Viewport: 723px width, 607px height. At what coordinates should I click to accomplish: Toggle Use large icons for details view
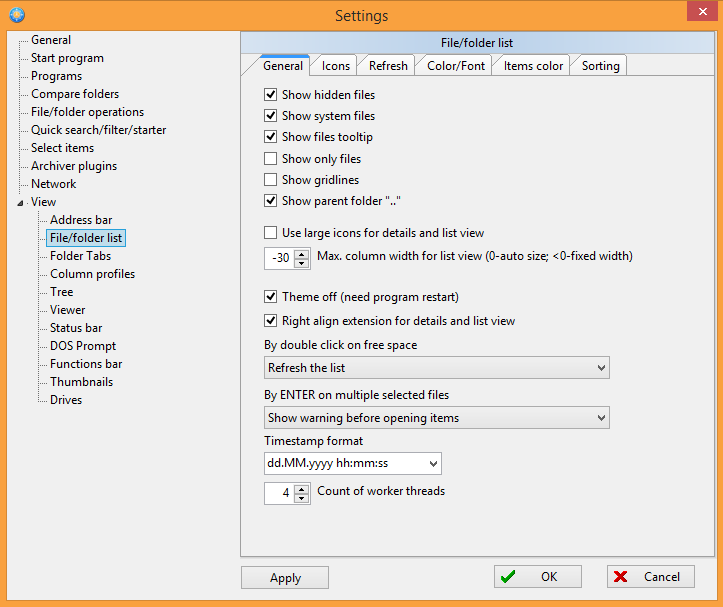click(271, 233)
